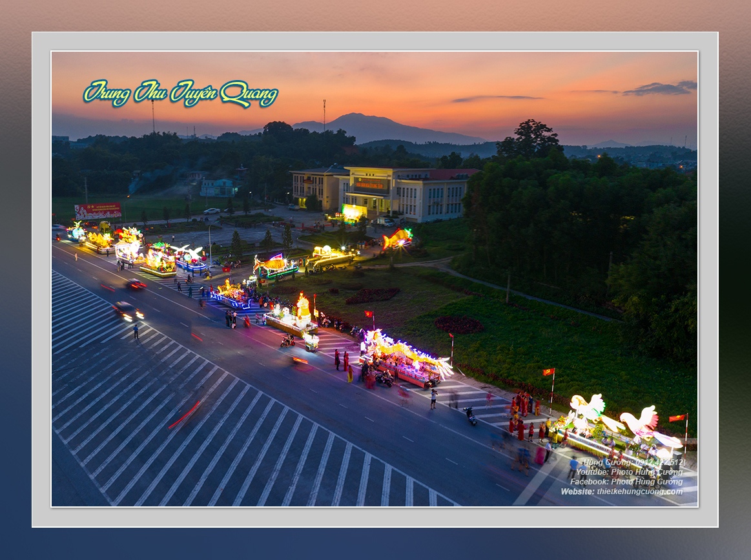Click the tall tree above the right hillside
Image resolution: width=751 pixels, height=560 pixels.
[530, 139]
